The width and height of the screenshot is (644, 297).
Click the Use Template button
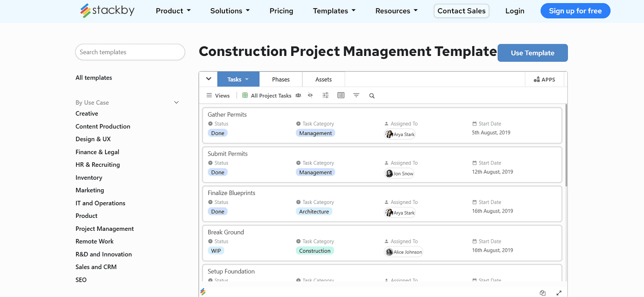point(532,53)
